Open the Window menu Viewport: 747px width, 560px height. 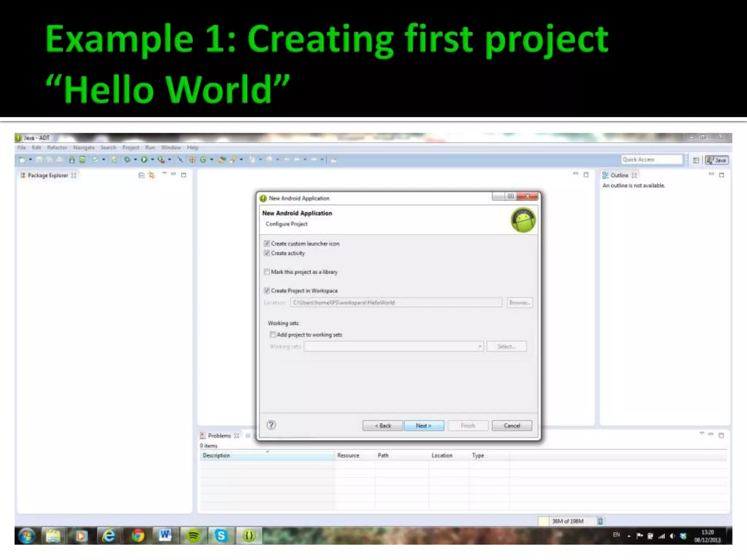[171, 148]
